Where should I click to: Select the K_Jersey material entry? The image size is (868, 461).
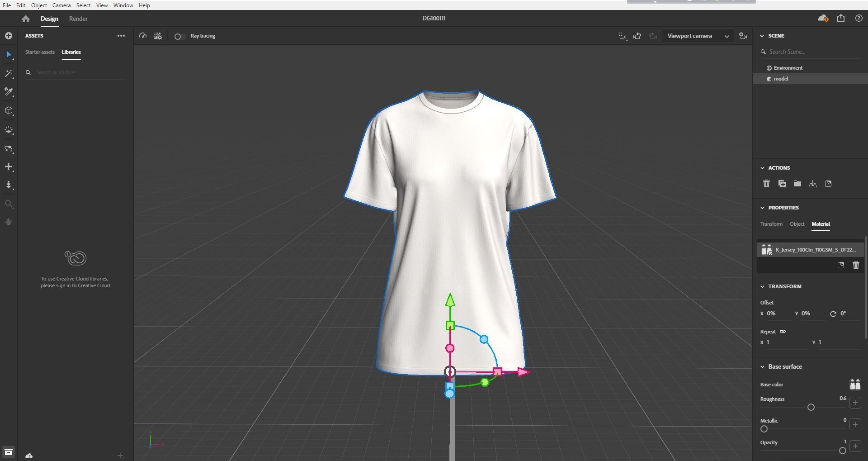810,250
